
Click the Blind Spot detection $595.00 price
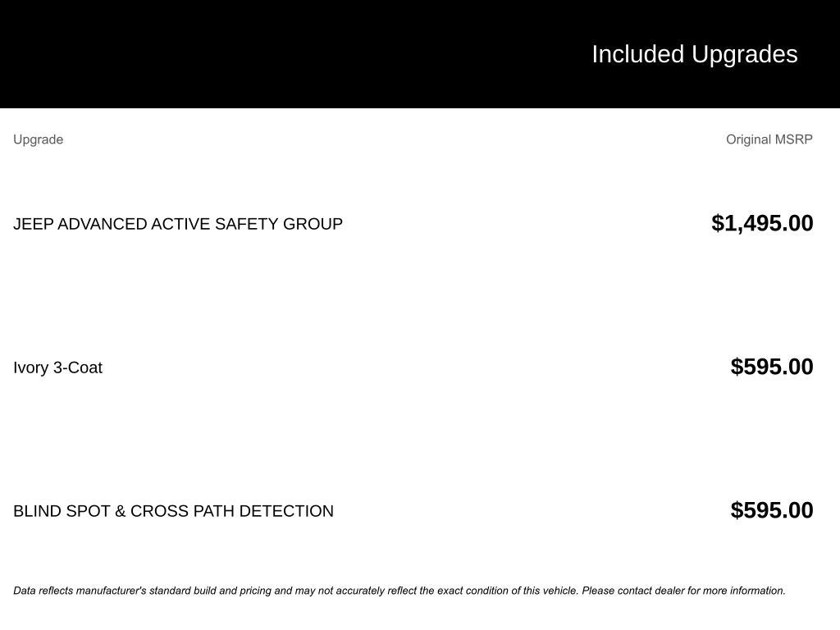pos(771,510)
